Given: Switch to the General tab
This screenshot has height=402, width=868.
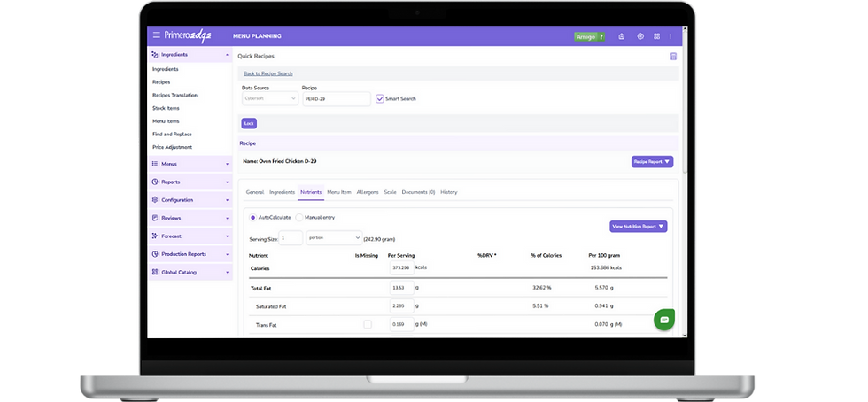Looking at the screenshot, I should click(x=255, y=192).
